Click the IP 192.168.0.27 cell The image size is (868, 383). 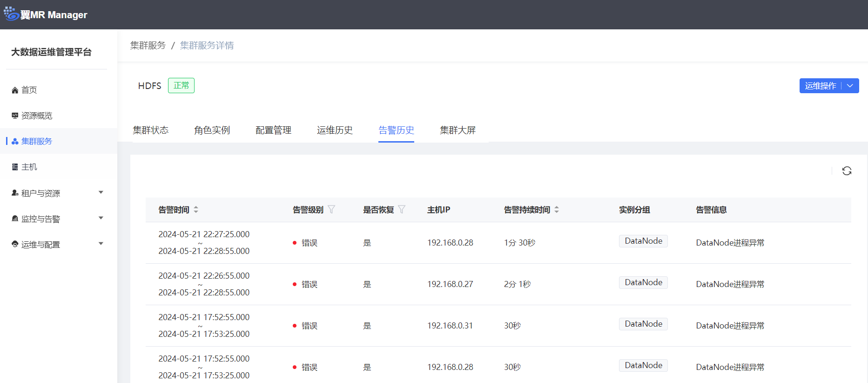451,284
